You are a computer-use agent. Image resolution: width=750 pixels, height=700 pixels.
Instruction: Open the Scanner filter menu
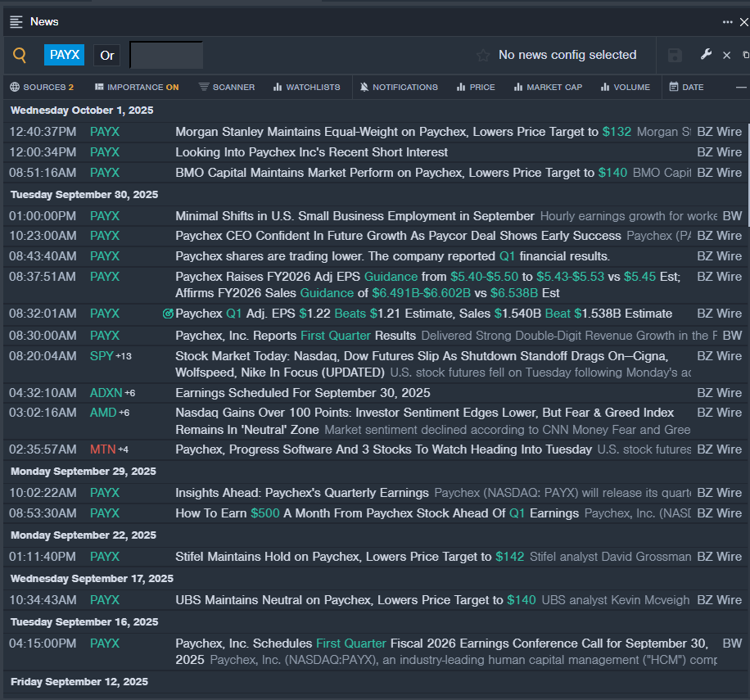click(227, 87)
